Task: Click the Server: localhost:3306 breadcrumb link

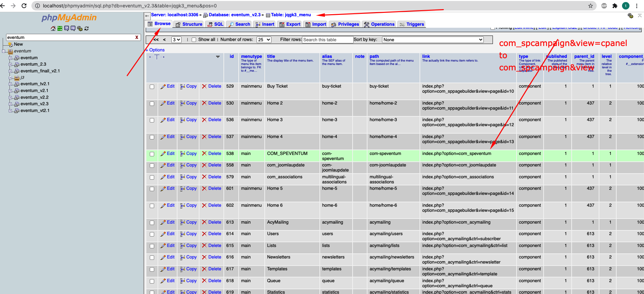Action: (x=175, y=15)
